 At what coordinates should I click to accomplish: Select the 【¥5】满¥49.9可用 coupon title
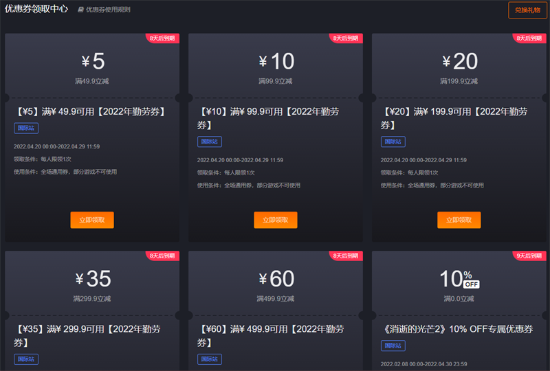[x=91, y=112]
